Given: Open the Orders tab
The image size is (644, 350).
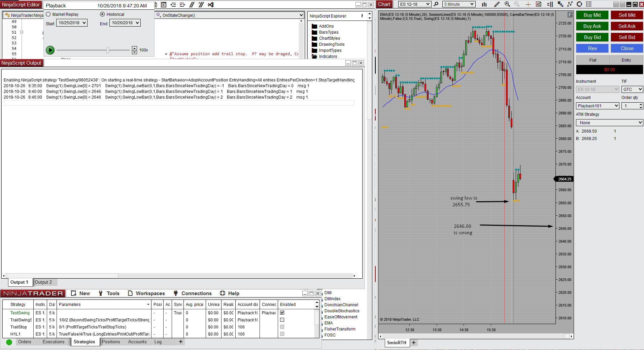Looking at the screenshot, I should [25, 342].
